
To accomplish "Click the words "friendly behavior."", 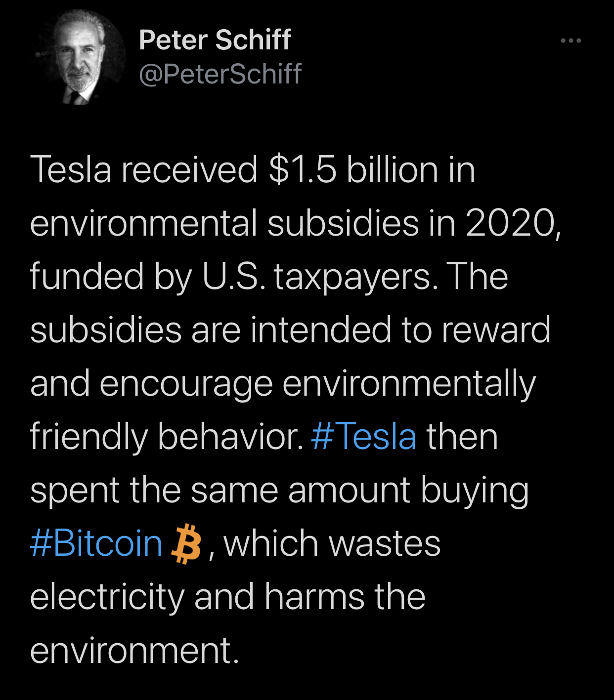I will pyautogui.click(x=167, y=437).
